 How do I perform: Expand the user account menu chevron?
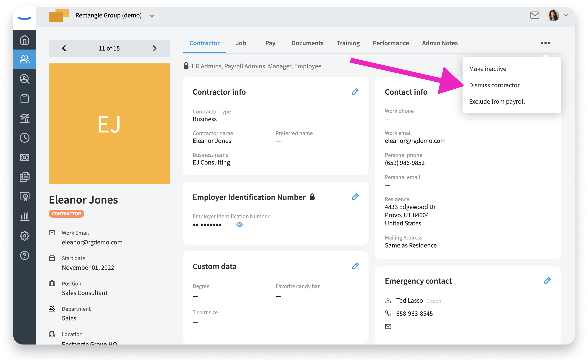click(x=566, y=15)
